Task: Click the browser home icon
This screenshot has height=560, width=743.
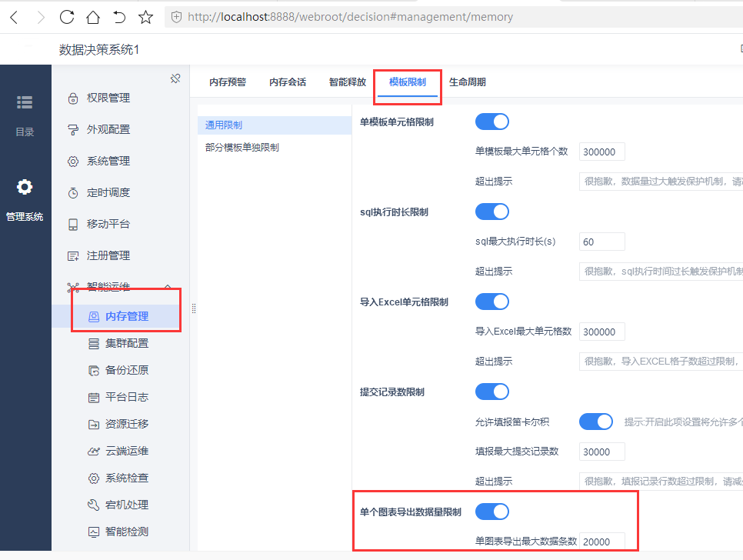Action: (x=93, y=18)
